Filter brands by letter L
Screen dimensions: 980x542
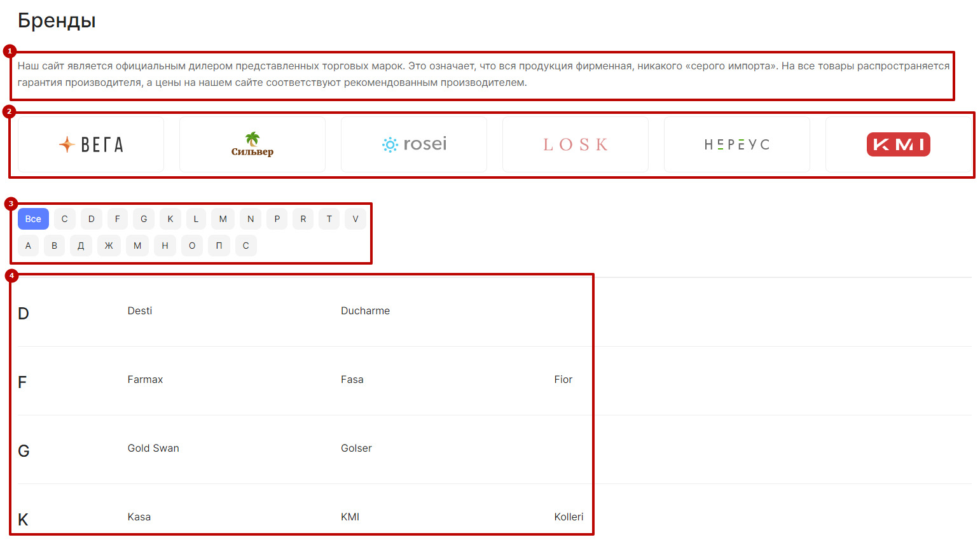coord(196,219)
